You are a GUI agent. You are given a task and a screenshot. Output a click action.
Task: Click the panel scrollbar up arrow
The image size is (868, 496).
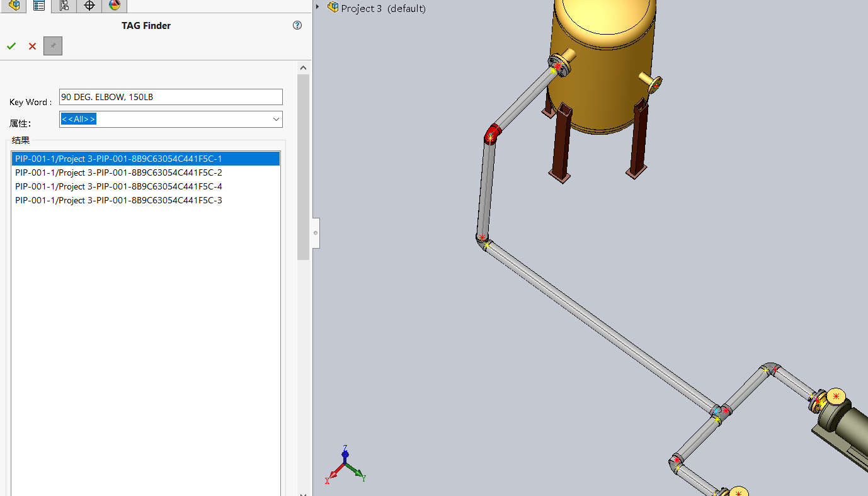tap(304, 68)
